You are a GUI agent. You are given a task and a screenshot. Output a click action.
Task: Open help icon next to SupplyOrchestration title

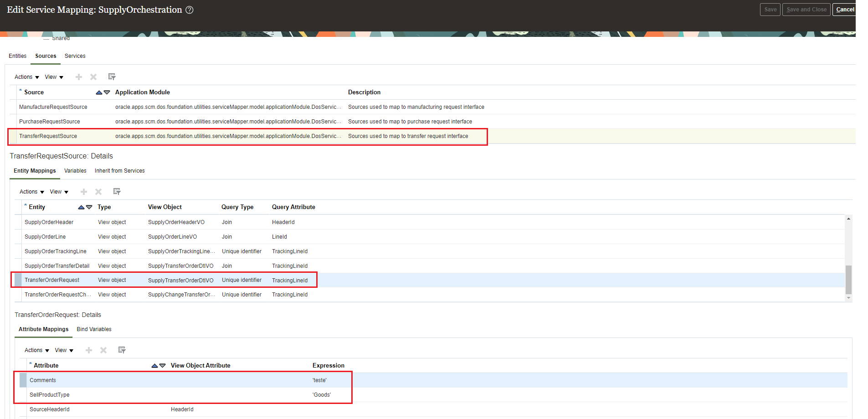pyautogui.click(x=190, y=10)
